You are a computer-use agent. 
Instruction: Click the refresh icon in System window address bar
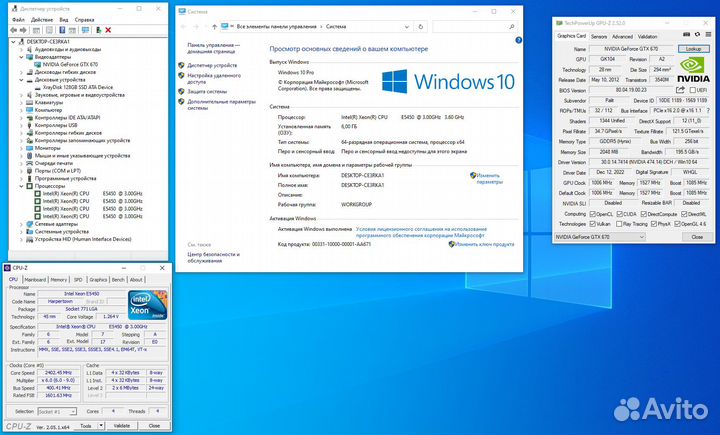pos(420,27)
